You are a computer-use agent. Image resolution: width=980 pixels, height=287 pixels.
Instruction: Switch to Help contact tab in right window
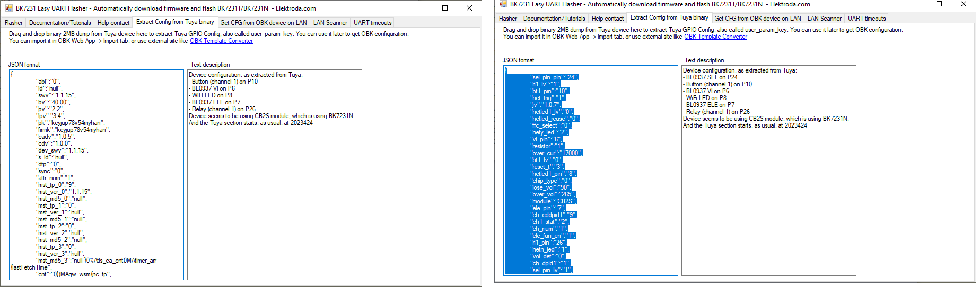pos(608,19)
